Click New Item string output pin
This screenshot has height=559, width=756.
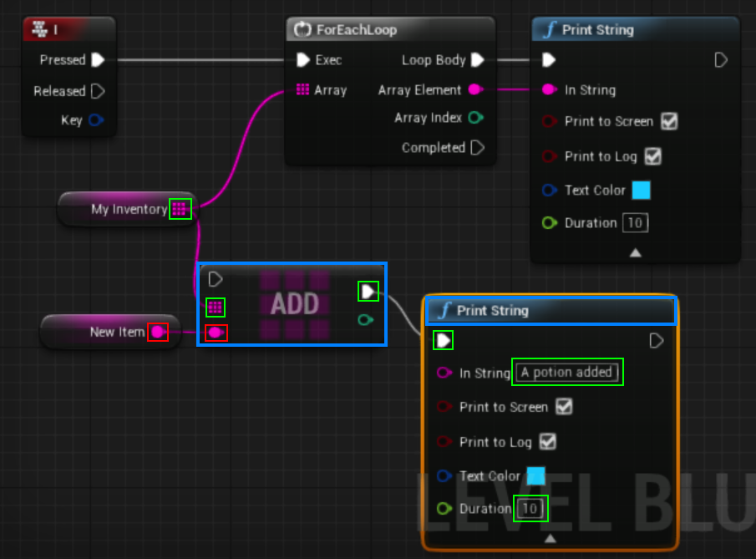click(158, 332)
